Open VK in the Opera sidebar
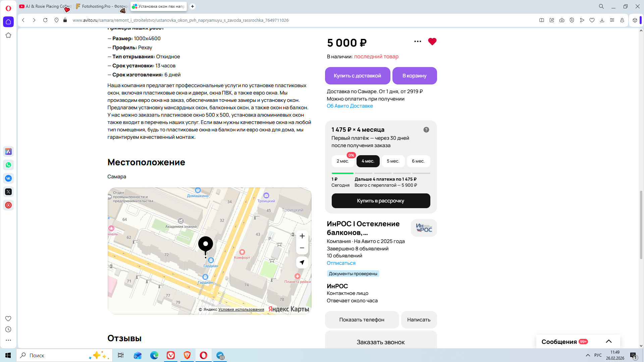644x362 pixels. pyautogui.click(x=8, y=178)
